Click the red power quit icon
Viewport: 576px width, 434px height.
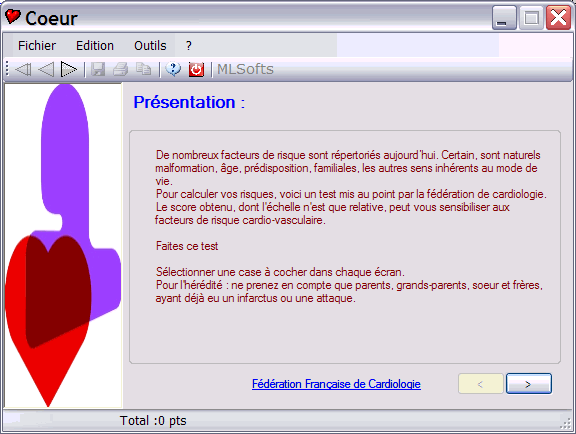coord(196,69)
